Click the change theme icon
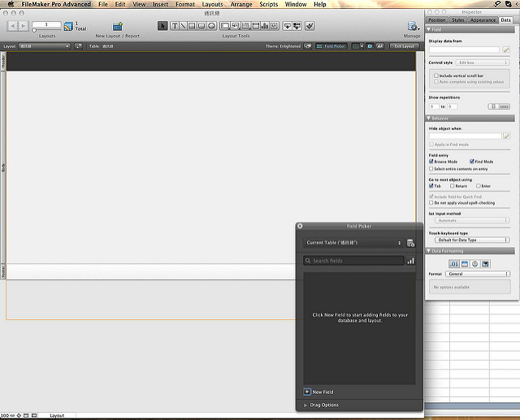 pyautogui.click(x=308, y=46)
